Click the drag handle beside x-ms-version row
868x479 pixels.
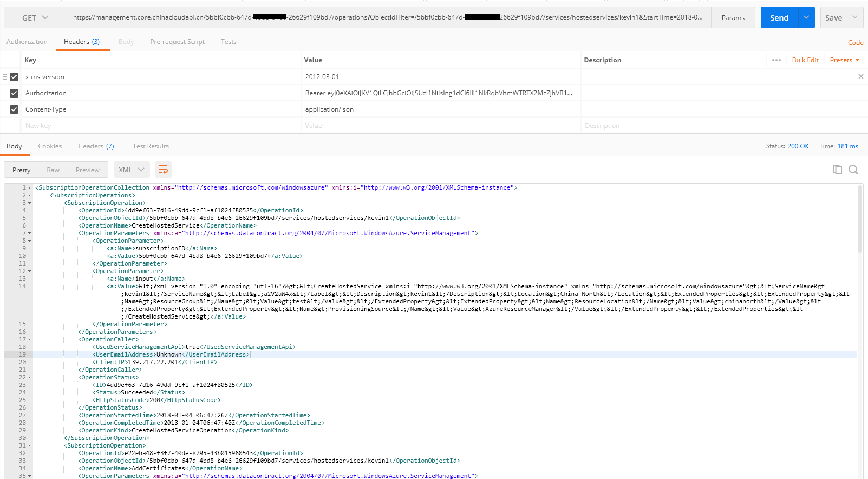pyautogui.click(x=5, y=77)
